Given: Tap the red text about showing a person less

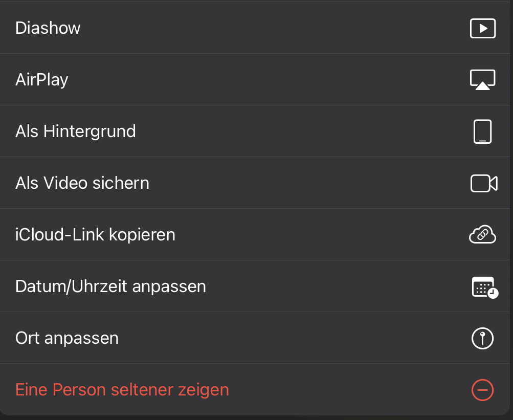Looking at the screenshot, I should (x=122, y=390).
